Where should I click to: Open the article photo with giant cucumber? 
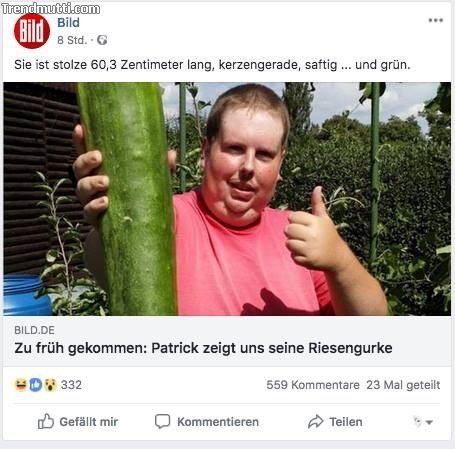[227, 199]
